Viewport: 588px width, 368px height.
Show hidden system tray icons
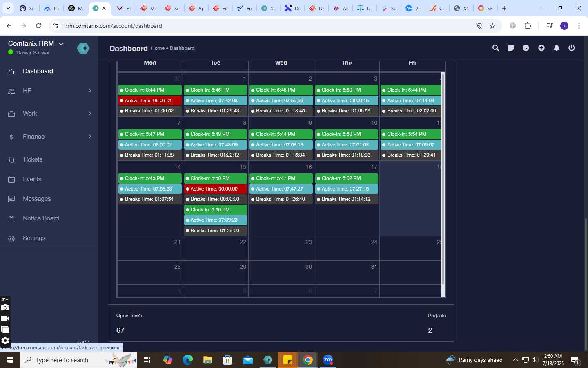coord(515,360)
